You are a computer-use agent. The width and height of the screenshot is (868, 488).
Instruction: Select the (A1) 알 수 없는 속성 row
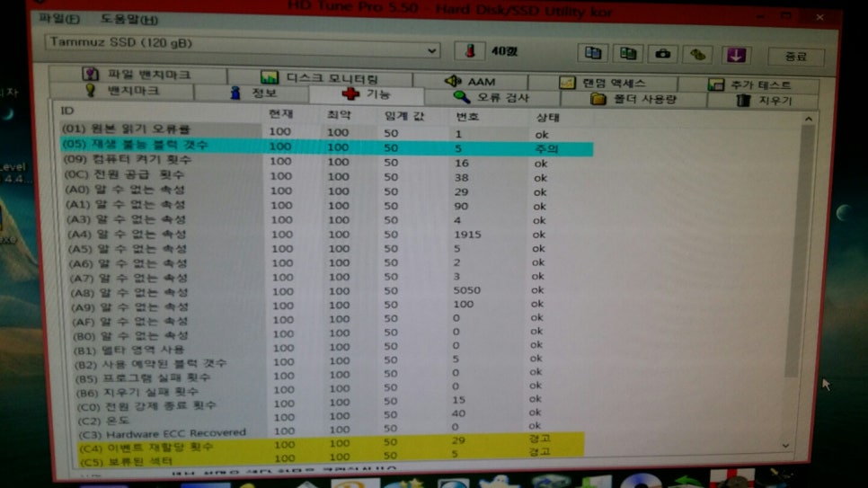pos(326,205)
